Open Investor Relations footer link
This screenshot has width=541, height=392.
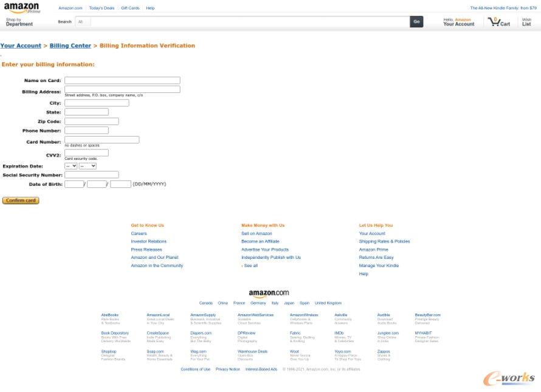(149, 241)
